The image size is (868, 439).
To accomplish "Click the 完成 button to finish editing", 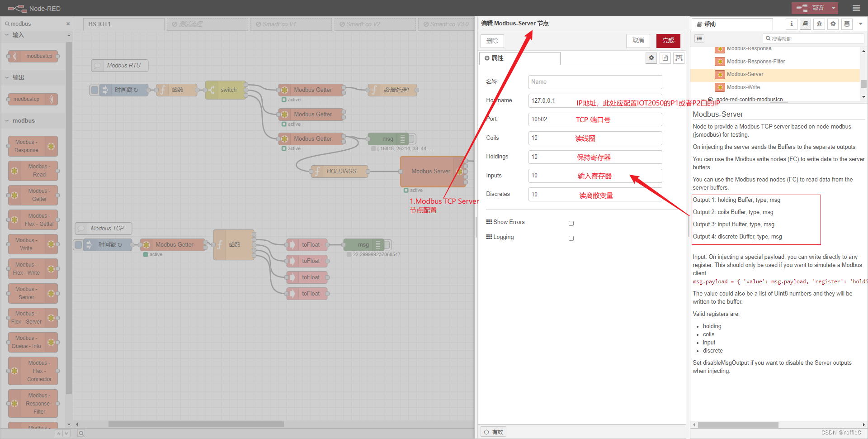I will pyautogui.click(x=668, y=41).
